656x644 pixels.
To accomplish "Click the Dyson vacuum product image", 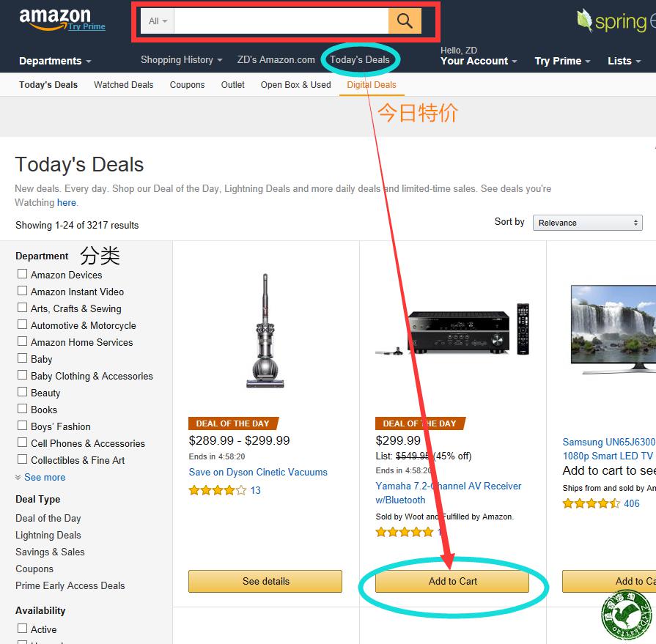I will coord(265,330).
